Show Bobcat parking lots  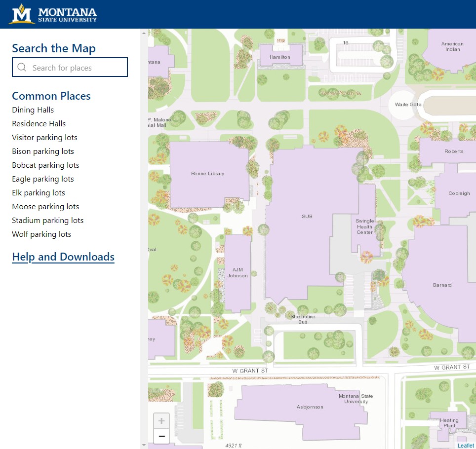pyautogui.click(x=45, y=165)
